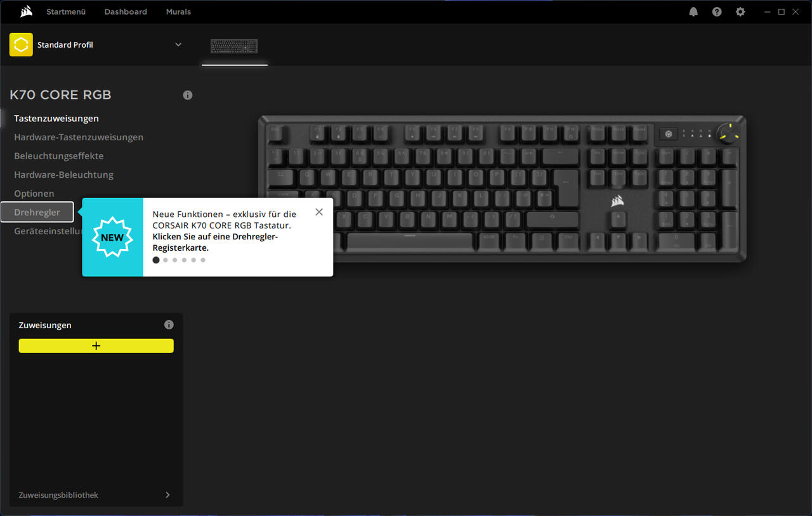This screenshot has height=516, width=812.
Task: Open the notifications bell
Action: tap(693, 11)
